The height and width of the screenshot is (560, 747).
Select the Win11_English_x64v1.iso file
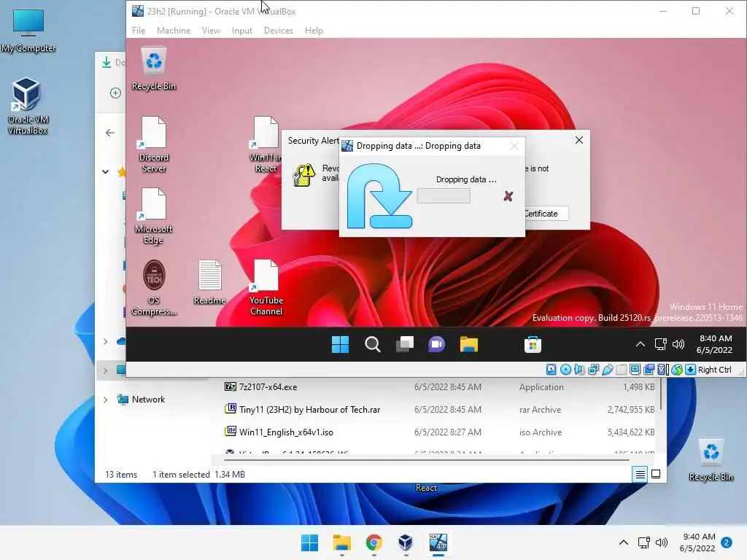pyautogui.click(x=439, y=432)
